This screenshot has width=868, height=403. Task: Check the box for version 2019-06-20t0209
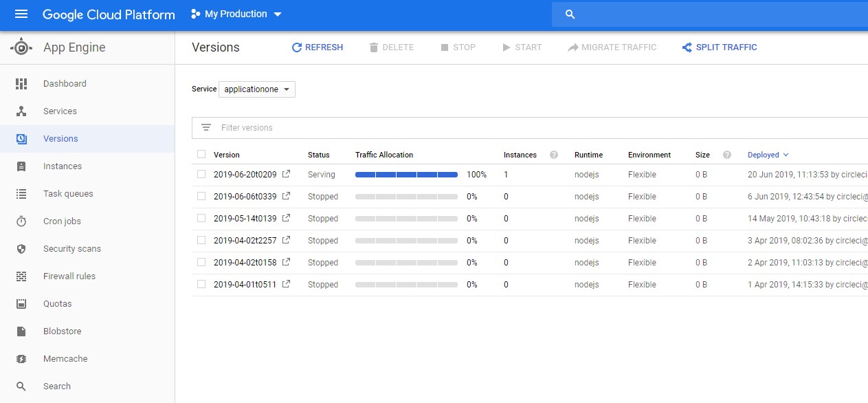(201, 174)
